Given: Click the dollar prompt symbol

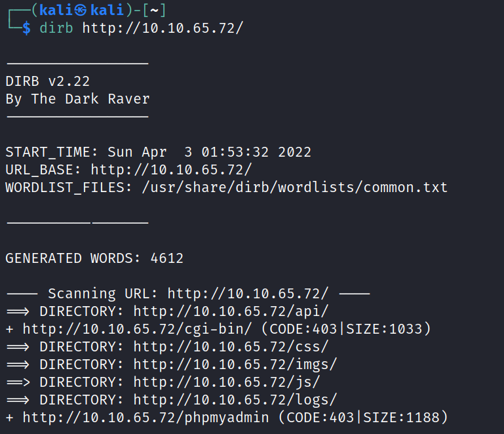Looking at the screenshot, I should 26,28.
